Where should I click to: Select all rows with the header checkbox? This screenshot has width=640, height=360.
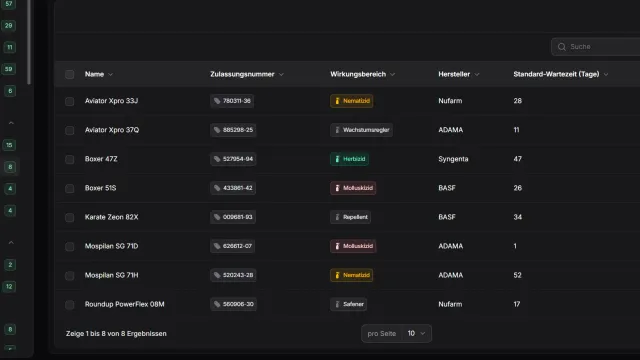coord(69,74)
